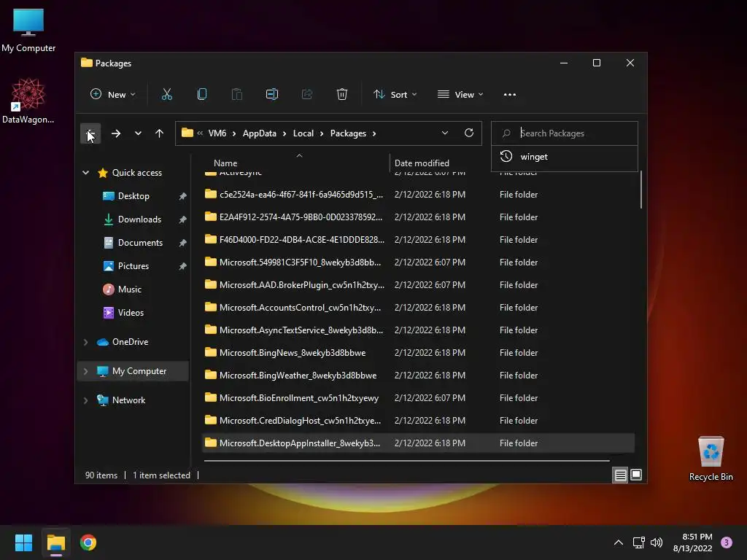Select Microsoft.CredDialogHost folder
The height and width of the screenshot is (560, 747).
[x=418, y=421]
